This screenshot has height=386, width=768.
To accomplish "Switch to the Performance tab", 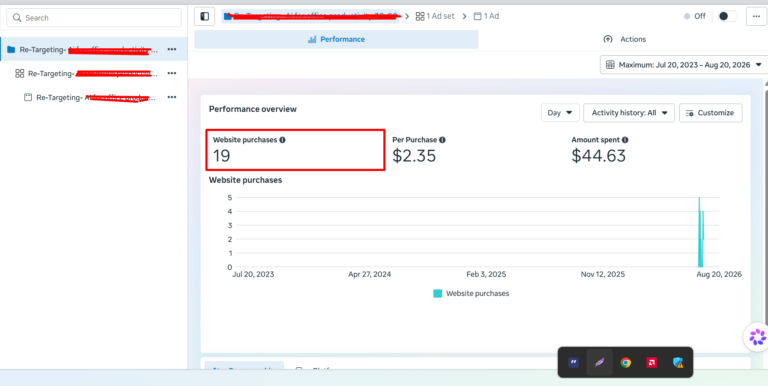I will [x=336, y=39].
